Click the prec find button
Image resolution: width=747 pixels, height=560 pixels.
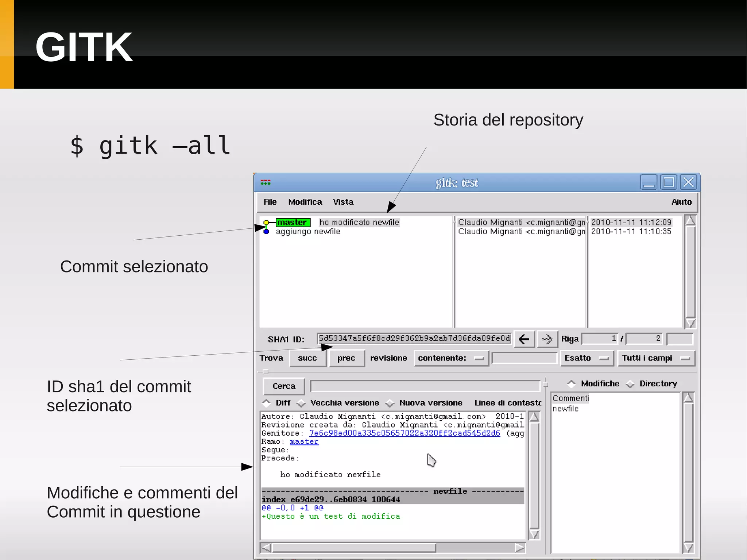point(346,358)
